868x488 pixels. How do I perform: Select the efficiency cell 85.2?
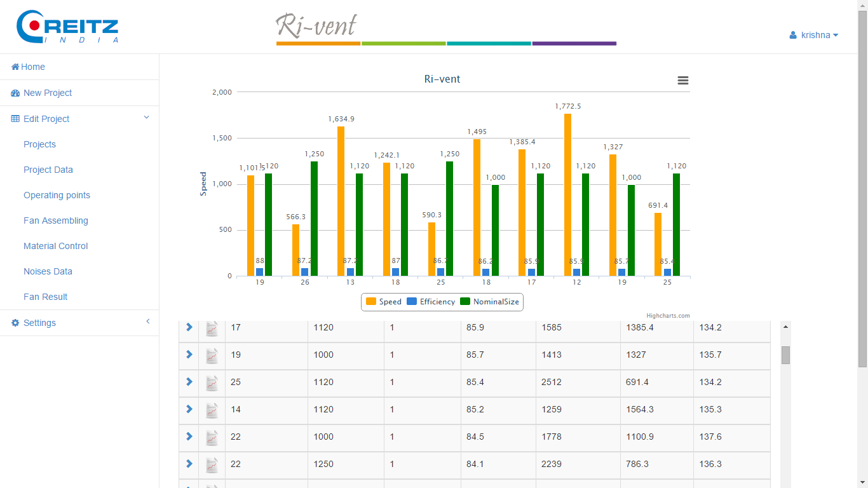499,410
